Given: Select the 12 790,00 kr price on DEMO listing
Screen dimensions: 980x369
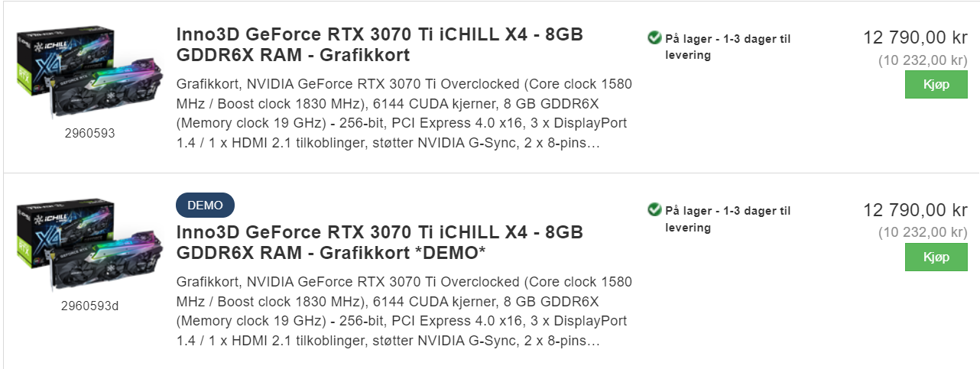Looking at the screenshot, I should 915,210.
